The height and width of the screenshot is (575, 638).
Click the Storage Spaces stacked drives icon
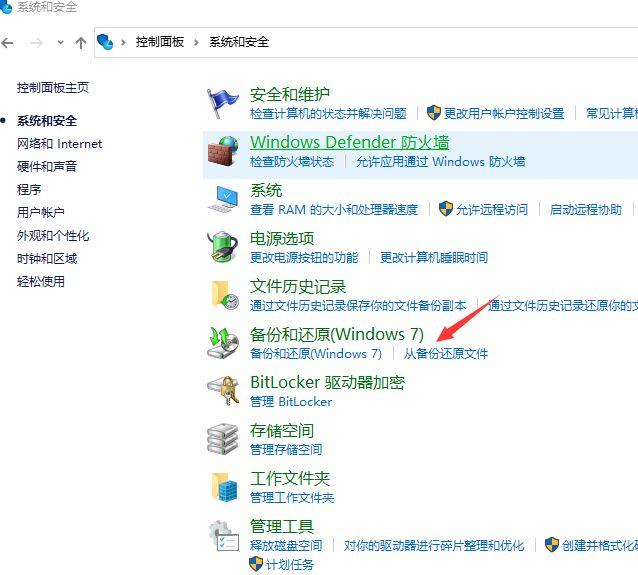(222, 439)
